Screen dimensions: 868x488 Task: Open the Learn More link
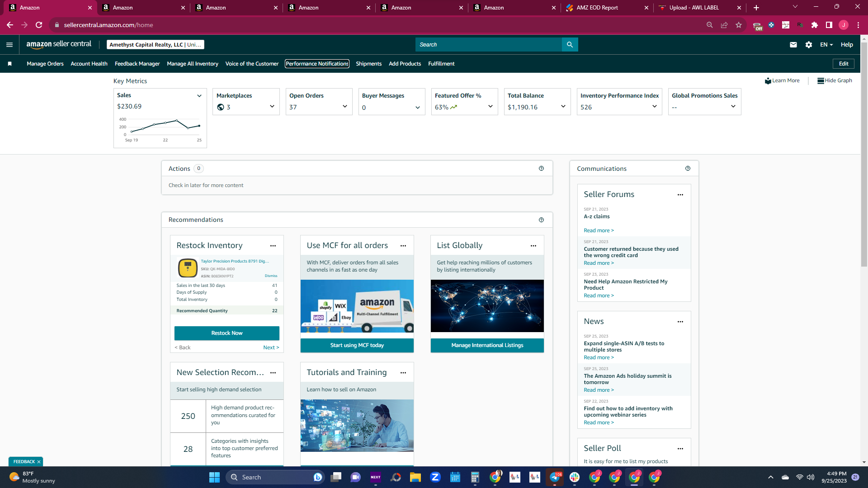point(782,80)
